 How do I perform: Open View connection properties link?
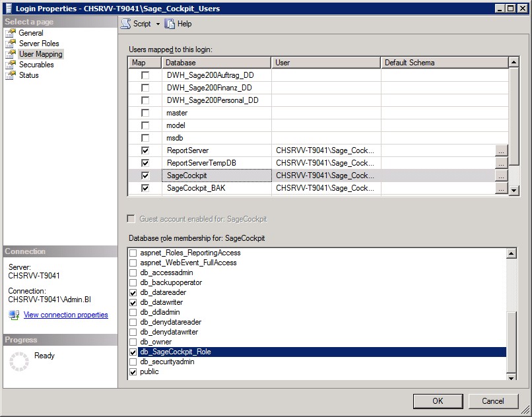pos(66,315)
